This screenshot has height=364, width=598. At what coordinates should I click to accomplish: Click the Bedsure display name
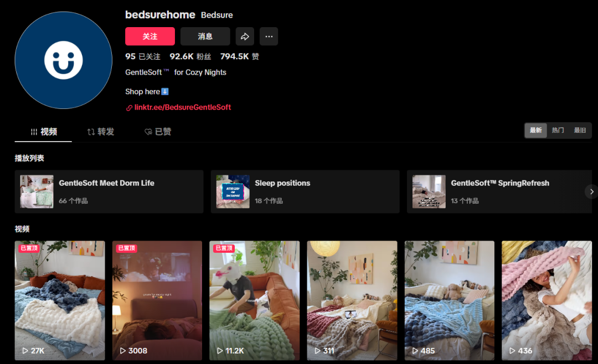click(x=217, y=15)
